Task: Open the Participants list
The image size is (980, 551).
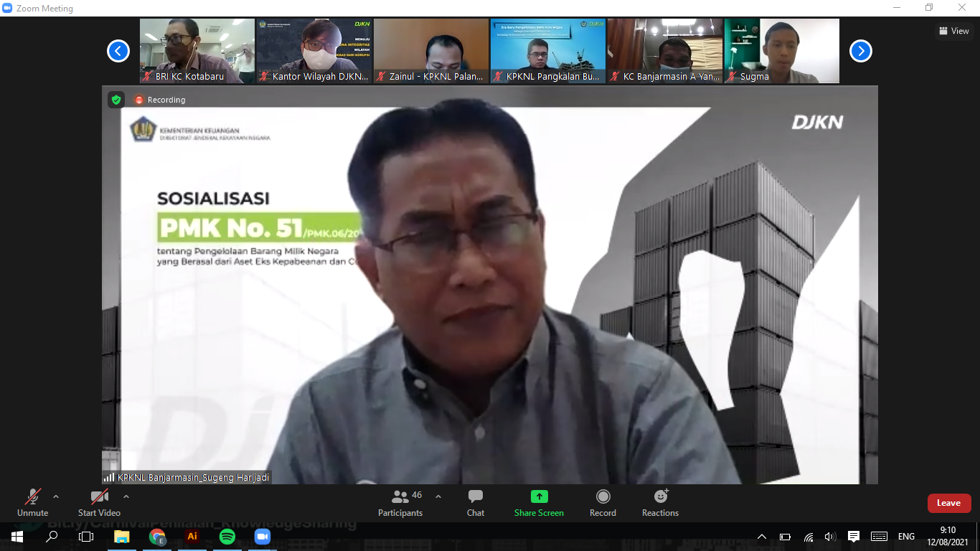Action: (400, 502)
